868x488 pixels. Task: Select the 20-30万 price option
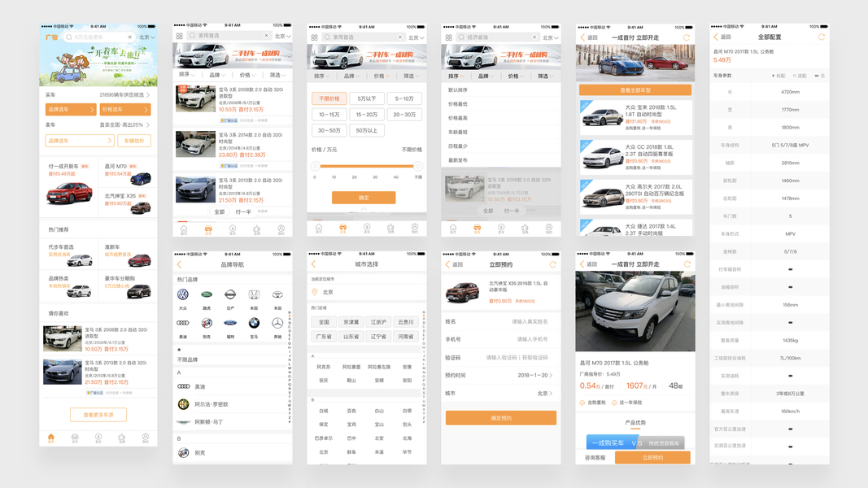[x=404, y=115]
